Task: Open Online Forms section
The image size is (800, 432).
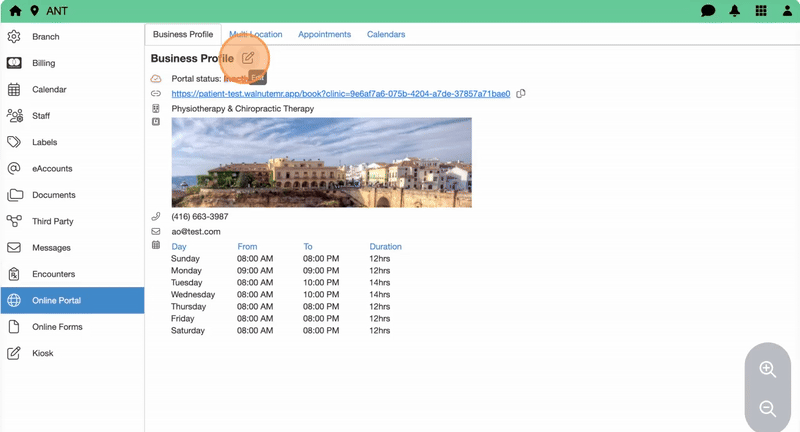Action: (57, 327)
